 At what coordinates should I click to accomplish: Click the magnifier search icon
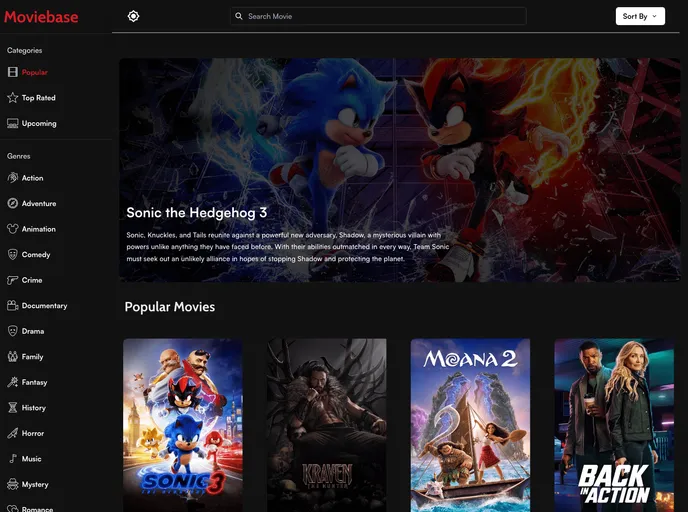[239, 16]
